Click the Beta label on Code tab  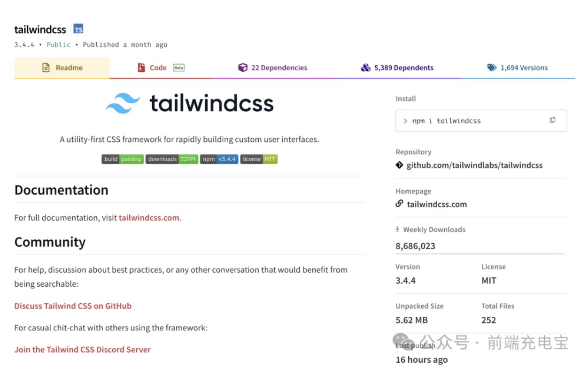(x=178, y=68)
